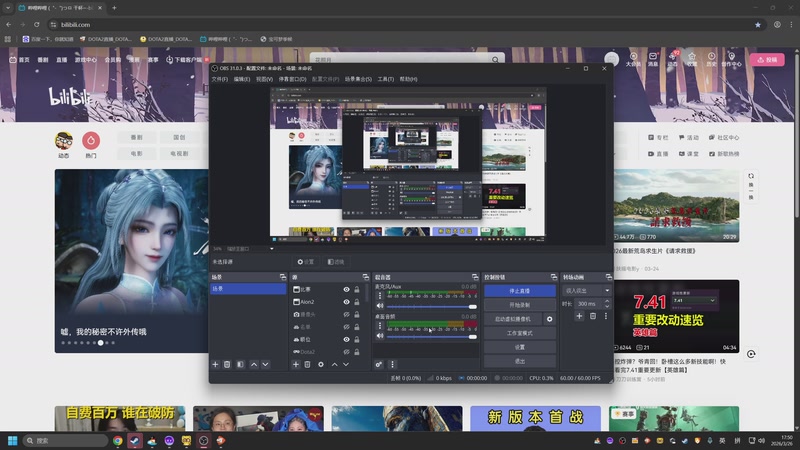Open Windows Start menu button
The height and width of the screenshot is (450, 800).
click(x=13, y=440)
